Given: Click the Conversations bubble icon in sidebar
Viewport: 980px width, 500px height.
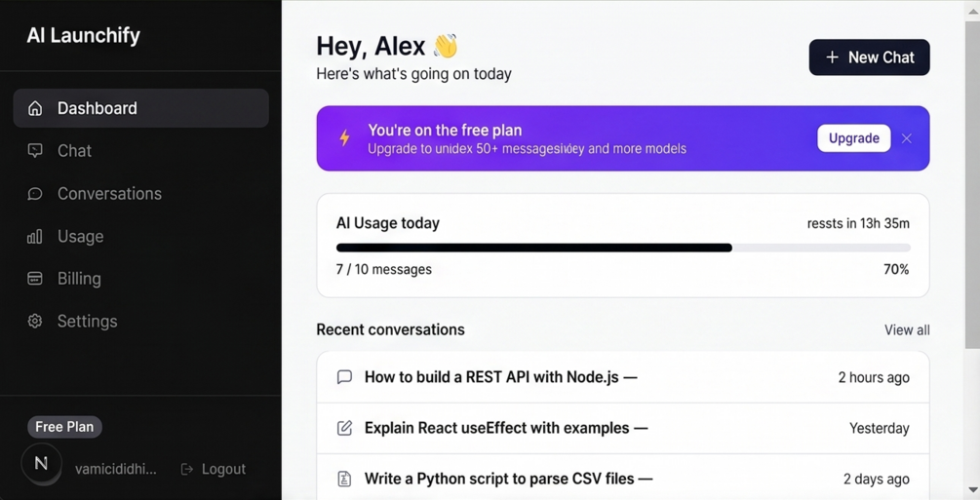Looking at the screenshot, I should coord(35,194).
